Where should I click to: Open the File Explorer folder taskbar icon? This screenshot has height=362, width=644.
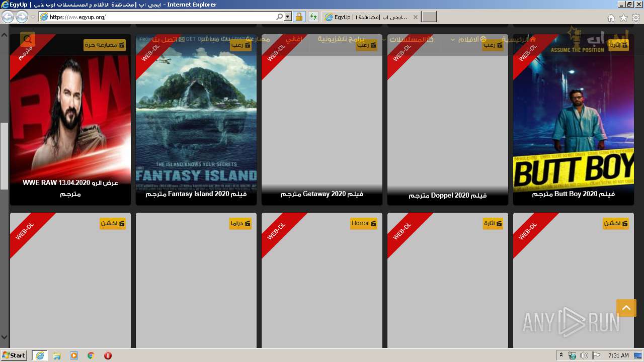click(57, 355)
